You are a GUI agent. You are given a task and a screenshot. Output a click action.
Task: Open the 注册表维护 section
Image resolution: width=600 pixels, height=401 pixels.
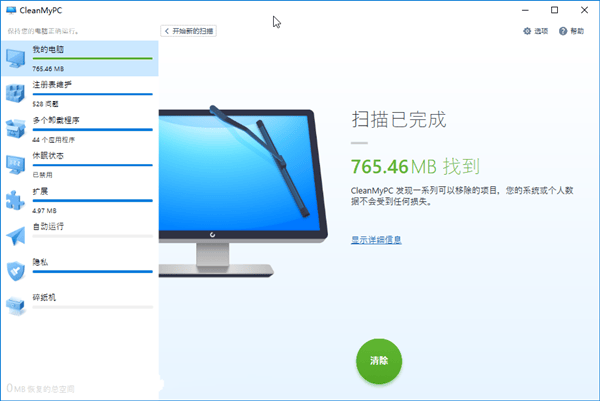click(80, 94)
